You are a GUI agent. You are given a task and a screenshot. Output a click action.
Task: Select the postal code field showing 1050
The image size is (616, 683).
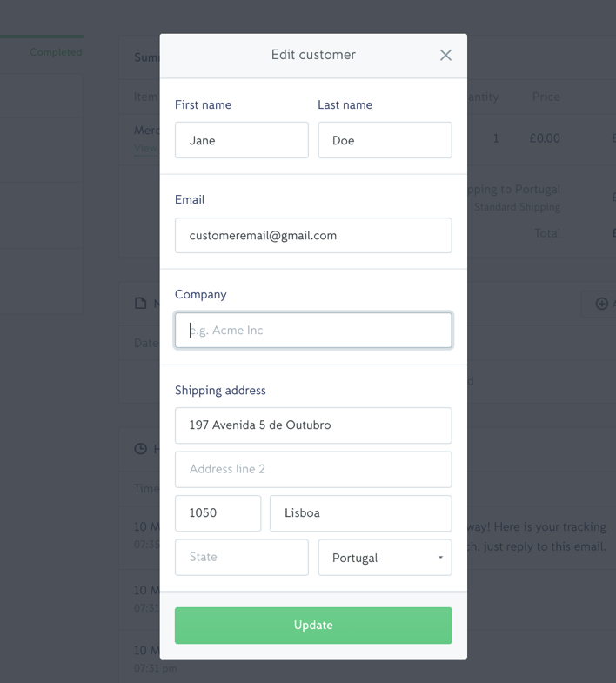pyautogui.click(x=218, y=513)
